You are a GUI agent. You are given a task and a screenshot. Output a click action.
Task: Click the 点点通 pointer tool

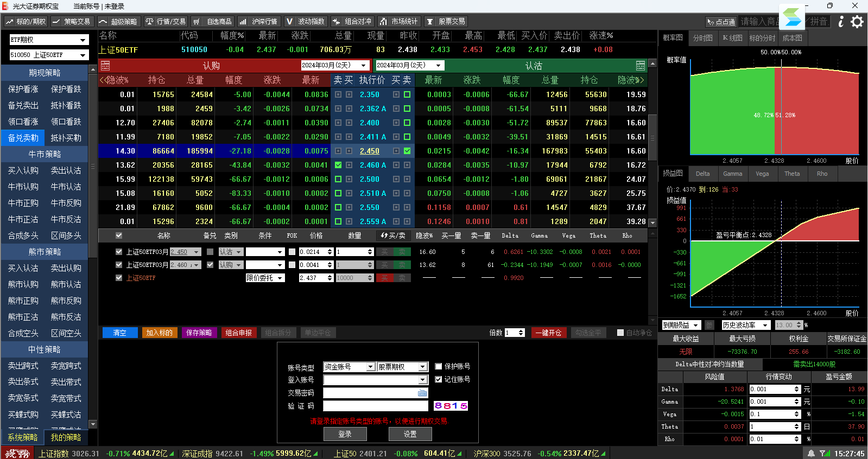(721, 22)
